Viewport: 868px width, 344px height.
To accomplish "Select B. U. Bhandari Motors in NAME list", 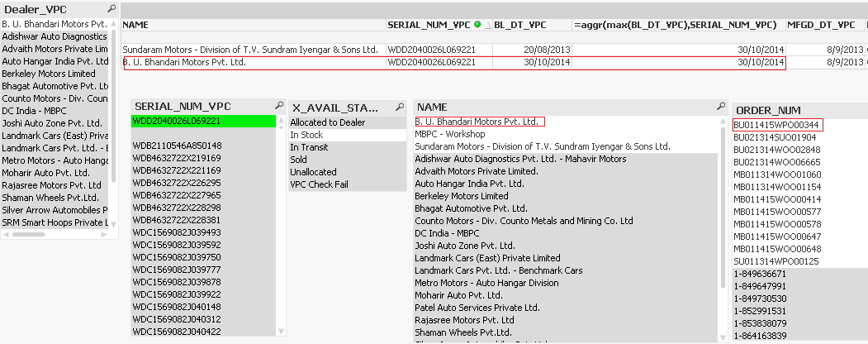I will (x=565, y=122).
